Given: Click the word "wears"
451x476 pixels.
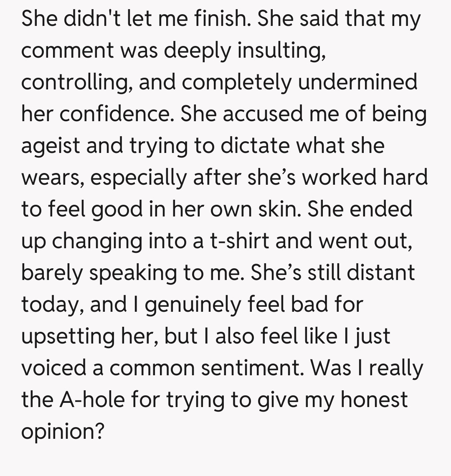Looking at the screenshot, I should pyautogui.click(x=51, y=177).
